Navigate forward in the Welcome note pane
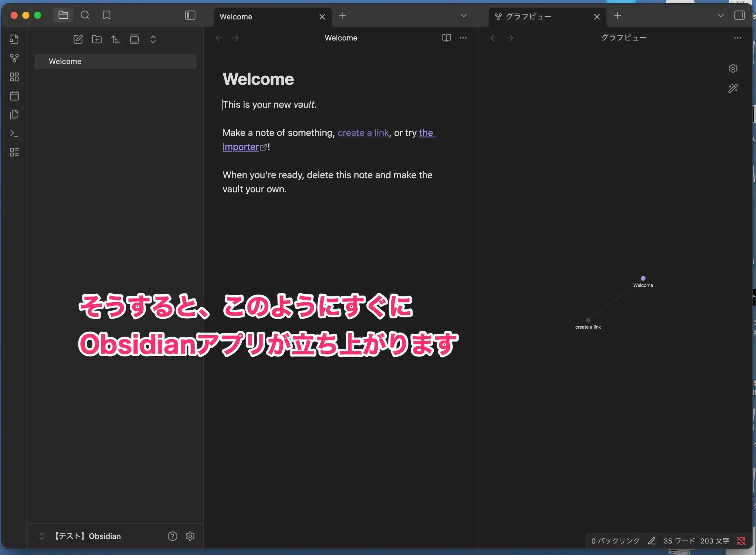The height and width of the screenshot is (555, 756). 235,38
